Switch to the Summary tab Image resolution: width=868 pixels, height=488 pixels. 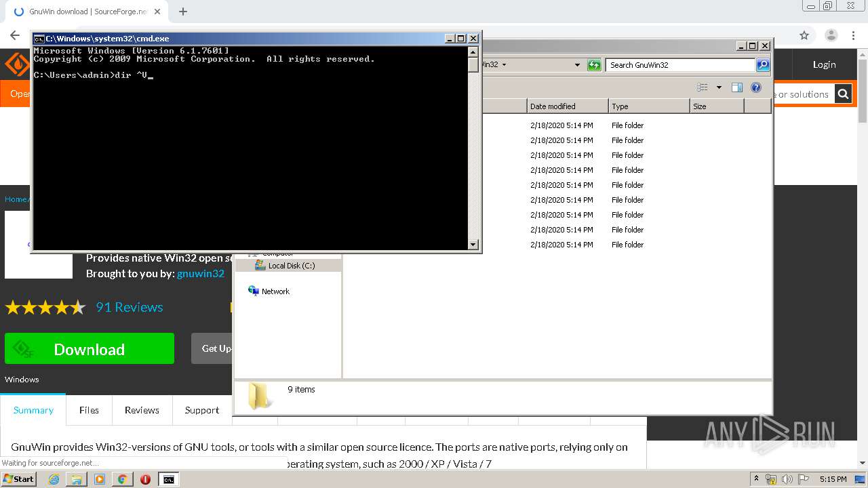[33, 410]
